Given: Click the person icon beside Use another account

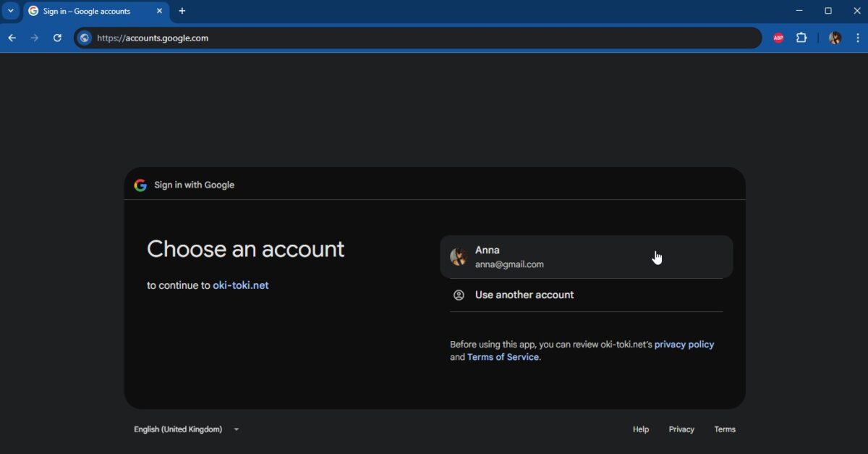Looking at the screenshot, I should (x=459, y=295).
